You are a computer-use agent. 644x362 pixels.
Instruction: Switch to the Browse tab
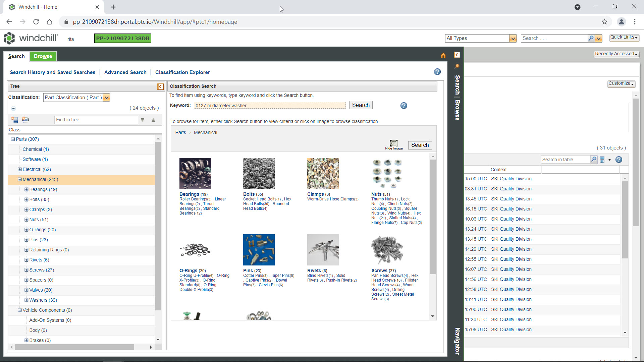coord(43,56)
